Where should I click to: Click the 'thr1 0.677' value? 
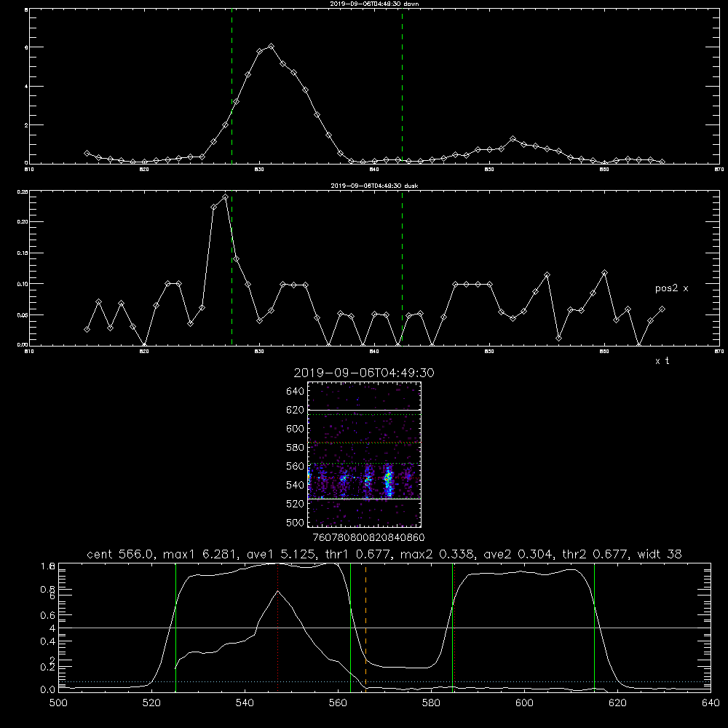(358, 554)
